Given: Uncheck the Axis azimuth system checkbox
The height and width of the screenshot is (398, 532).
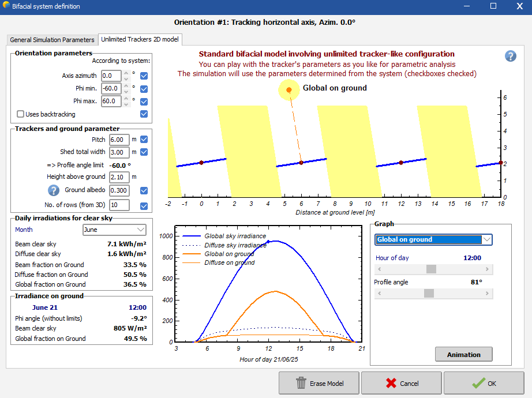Looking at the screenshot, I should [144, 76].
